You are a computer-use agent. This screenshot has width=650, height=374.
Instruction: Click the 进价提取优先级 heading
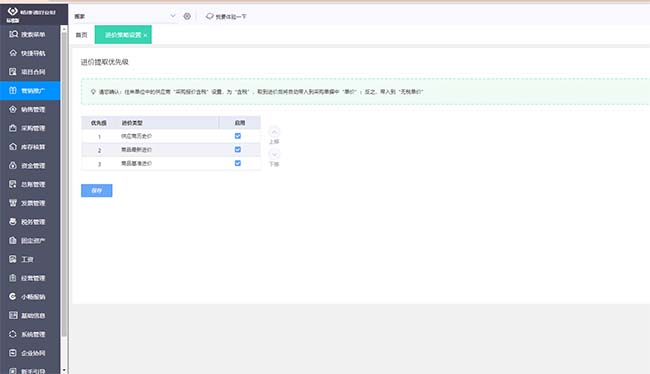tap(104, 62)
